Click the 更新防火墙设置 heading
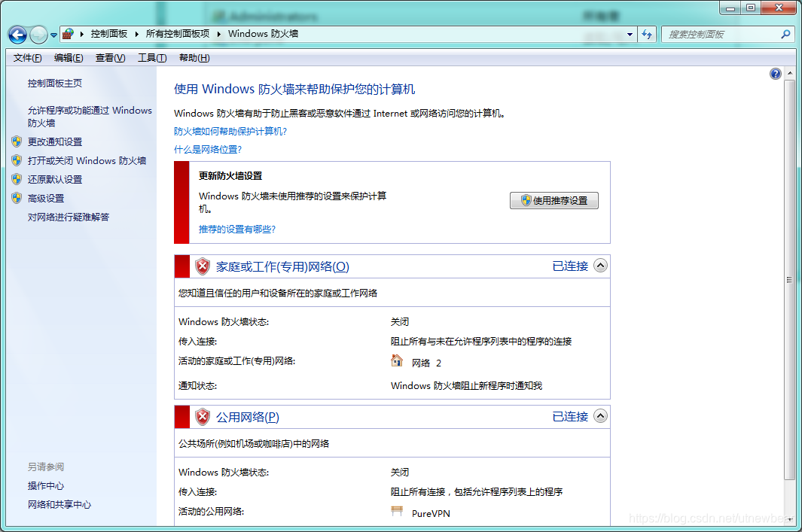 pos(230,176)
